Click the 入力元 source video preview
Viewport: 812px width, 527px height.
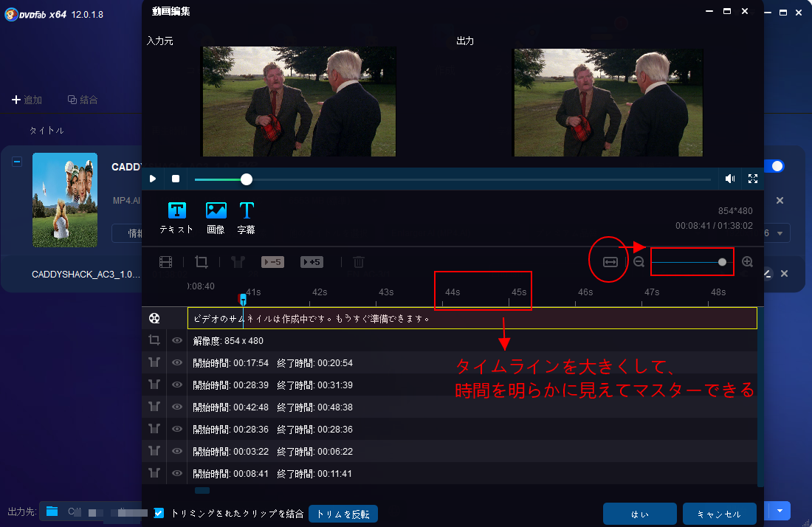pos(299,101)
